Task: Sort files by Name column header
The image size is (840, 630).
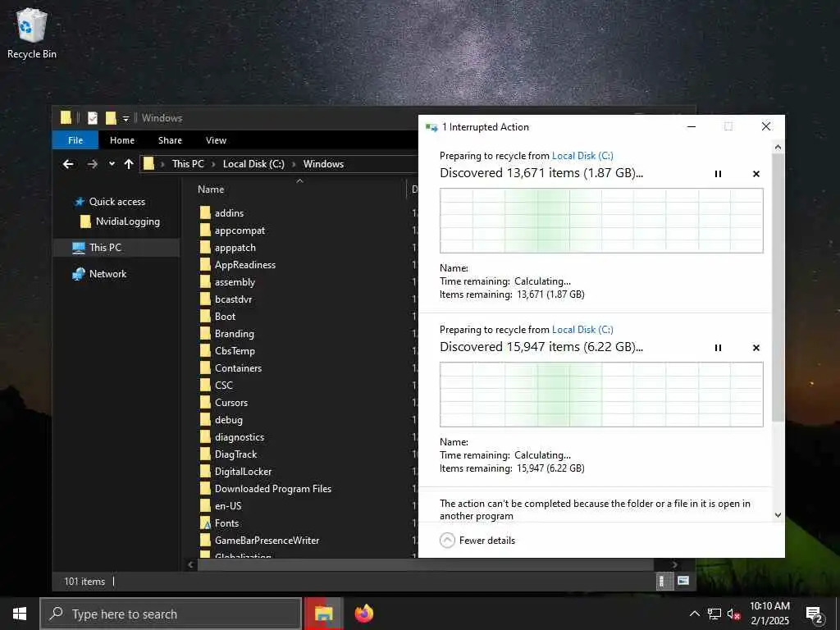Action: point(211,189)
